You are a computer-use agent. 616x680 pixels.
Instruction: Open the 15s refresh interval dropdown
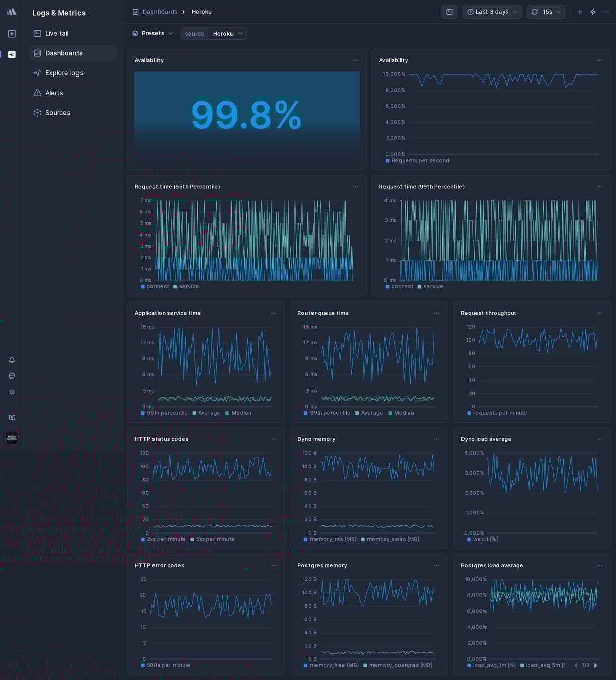tap(546, 11)
